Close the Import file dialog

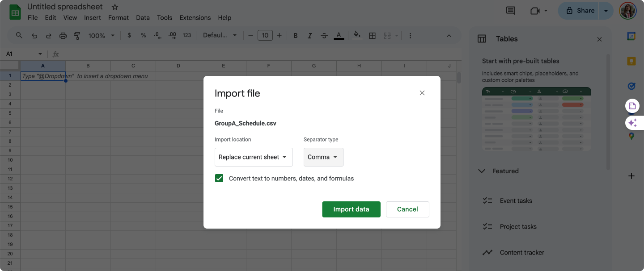(422, 93)
